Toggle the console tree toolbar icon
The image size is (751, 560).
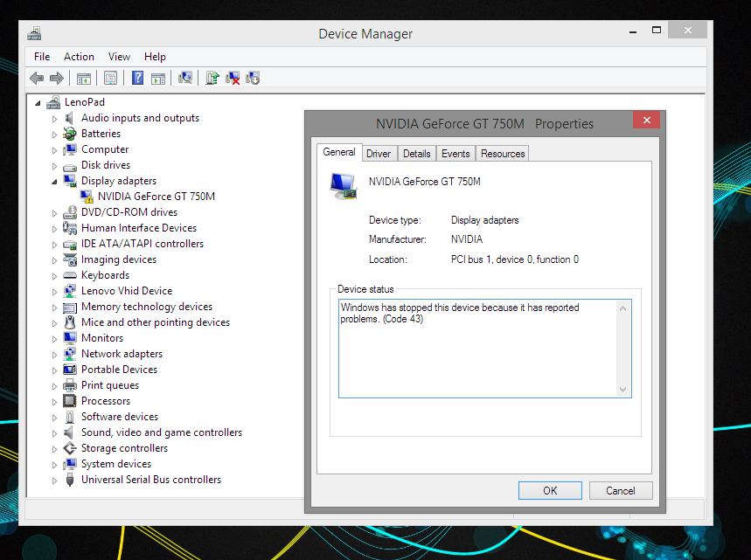pyautogui.click(x=84, y=78)
